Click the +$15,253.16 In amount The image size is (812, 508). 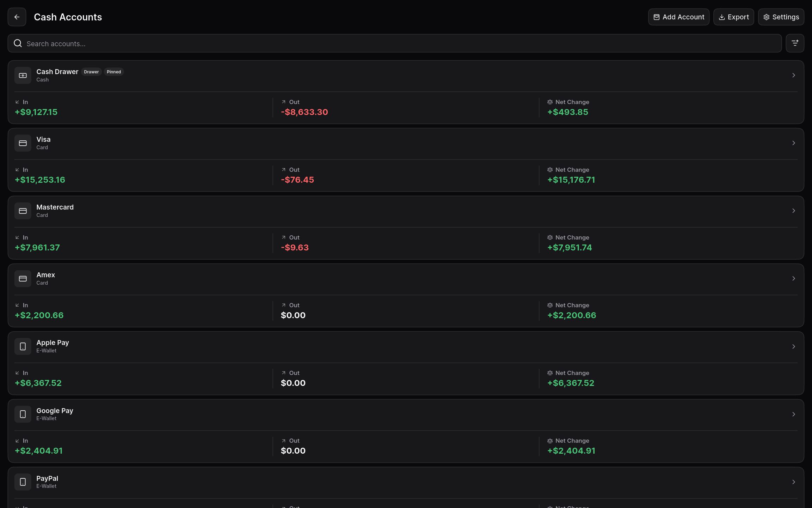40,180
